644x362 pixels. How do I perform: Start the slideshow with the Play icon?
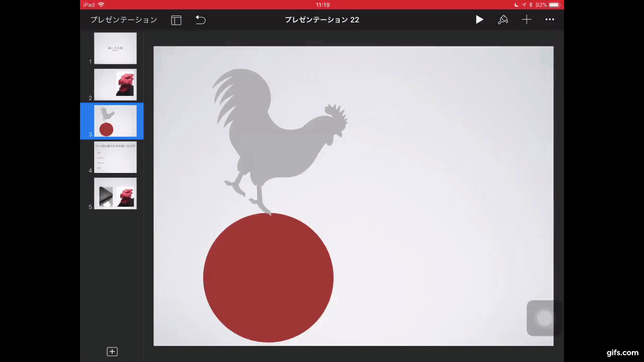[479, 20]
